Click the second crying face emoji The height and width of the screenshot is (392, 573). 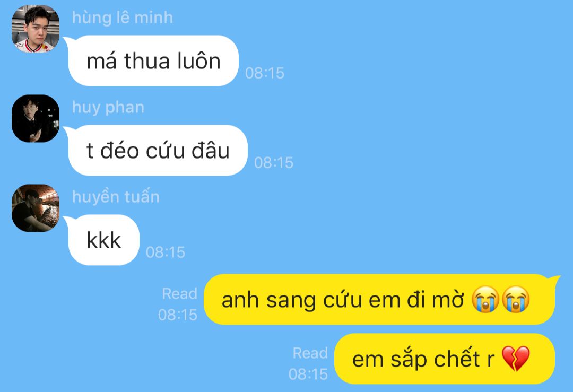coord(516,299)
